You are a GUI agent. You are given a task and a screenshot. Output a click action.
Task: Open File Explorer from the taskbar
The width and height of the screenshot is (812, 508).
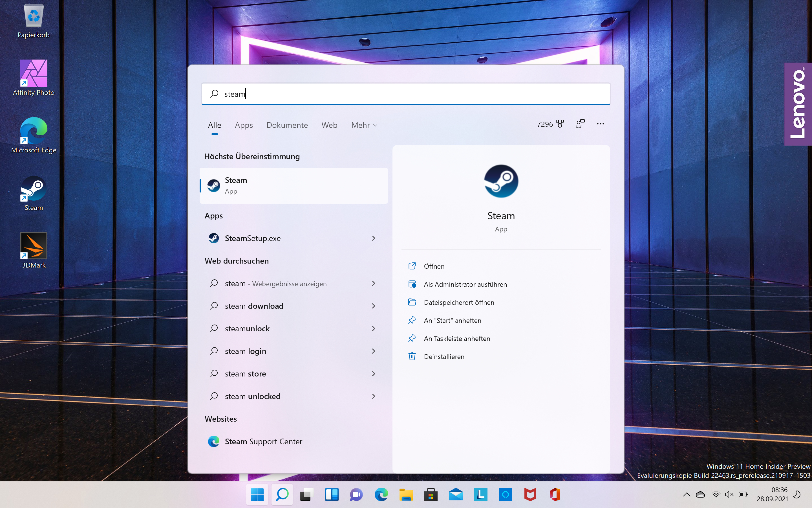(406, 494)
